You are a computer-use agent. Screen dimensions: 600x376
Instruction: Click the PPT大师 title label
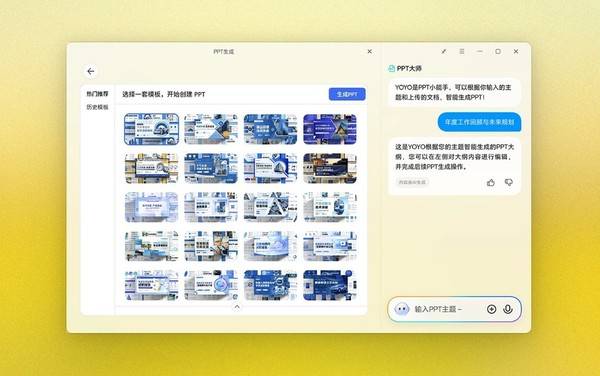coord(409,68)
